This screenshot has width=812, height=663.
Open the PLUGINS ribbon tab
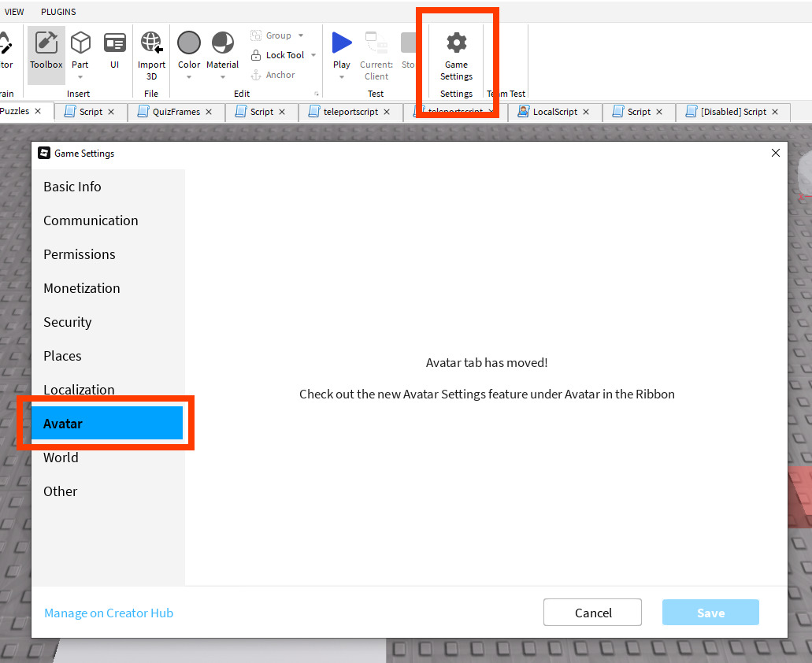click(x=58, y=11)
